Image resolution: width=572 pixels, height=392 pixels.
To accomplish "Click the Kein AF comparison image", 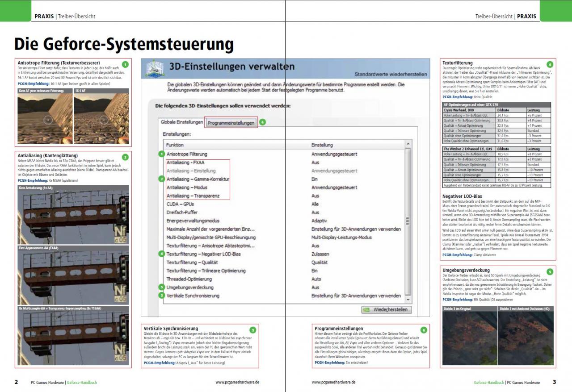I will tap(45, 116).
